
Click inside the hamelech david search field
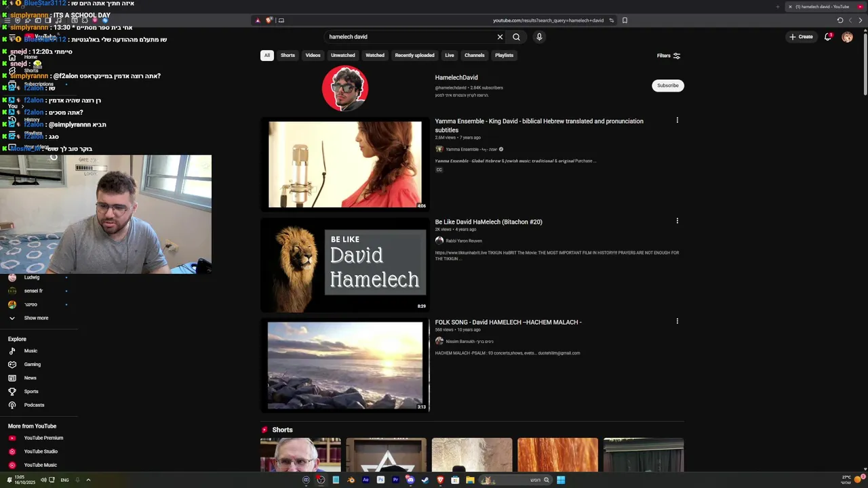click(410, 37)
